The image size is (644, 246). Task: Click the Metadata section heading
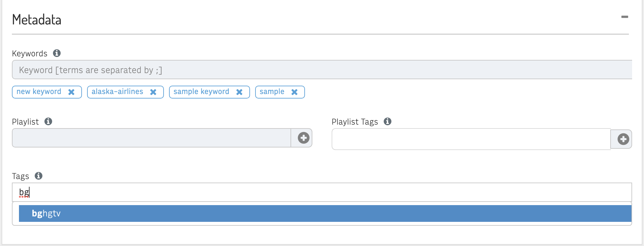point(37,20)
